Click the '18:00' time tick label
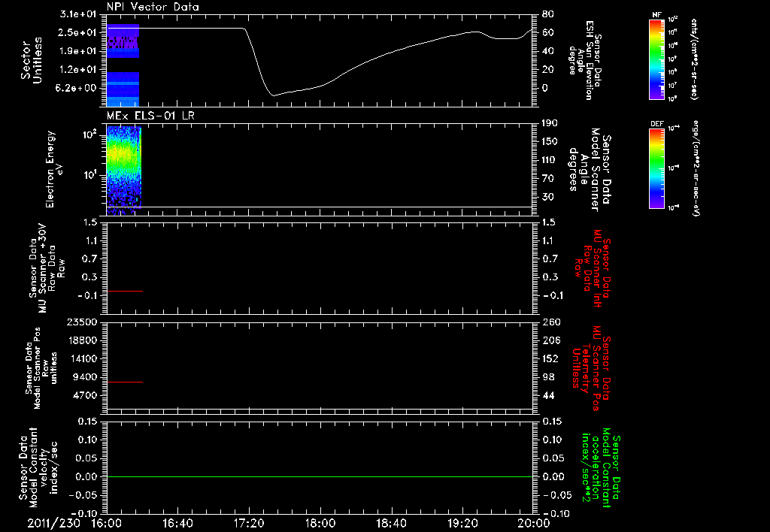Viewport: 770px width, 532px height. [x=320, y=523]
